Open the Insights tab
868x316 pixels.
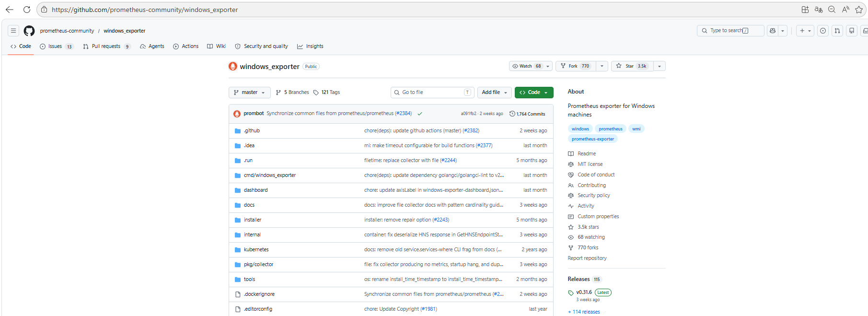310,47
